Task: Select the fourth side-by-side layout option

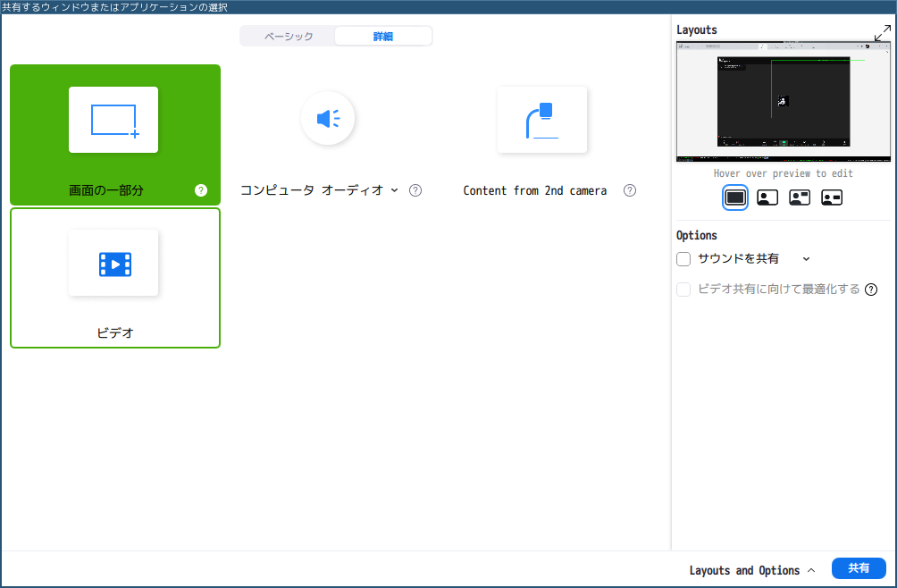Action: [832, 198]
